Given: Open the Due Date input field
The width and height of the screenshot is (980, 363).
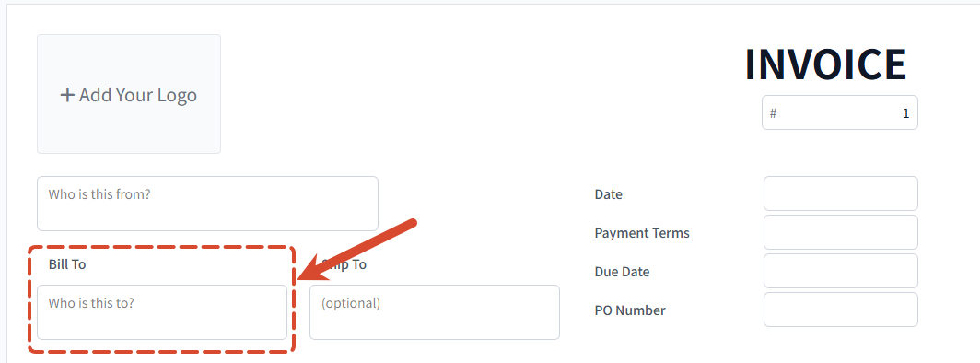Looking at the screenshot, I should (x=841, y=271).
